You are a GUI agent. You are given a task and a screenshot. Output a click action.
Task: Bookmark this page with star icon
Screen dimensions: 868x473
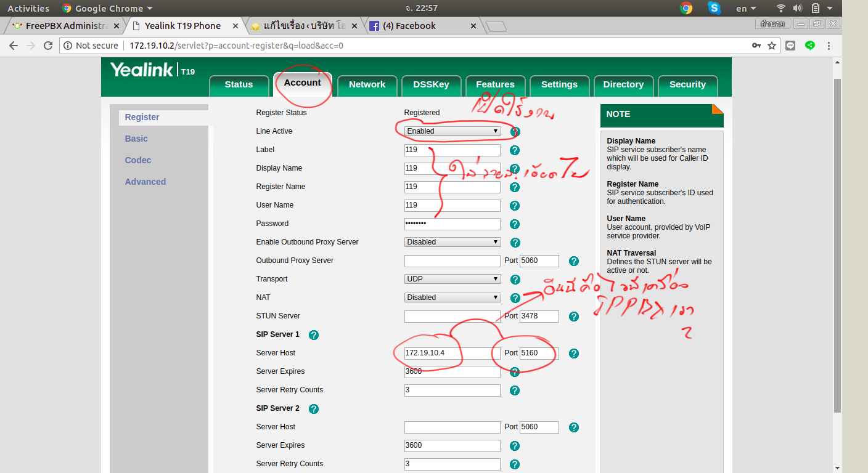pos(772,46)
